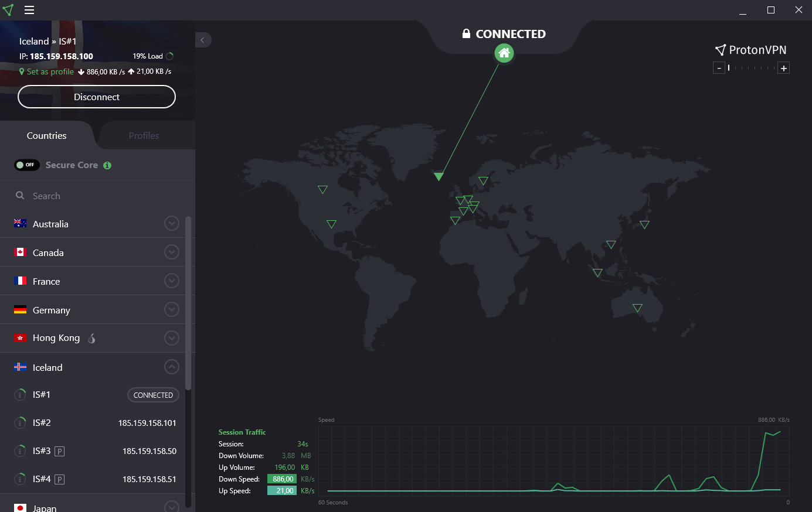Image resolution: width=812 pixels, height=512 pixels.
Task: Click the ProtonVPN logo in title bar
Action: pyautogui.click(x=8, y=10)
